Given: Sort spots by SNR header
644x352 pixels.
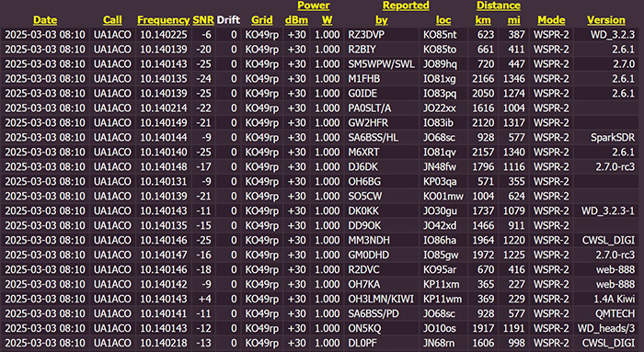Looking at the screenshot, I should [203, 20].
